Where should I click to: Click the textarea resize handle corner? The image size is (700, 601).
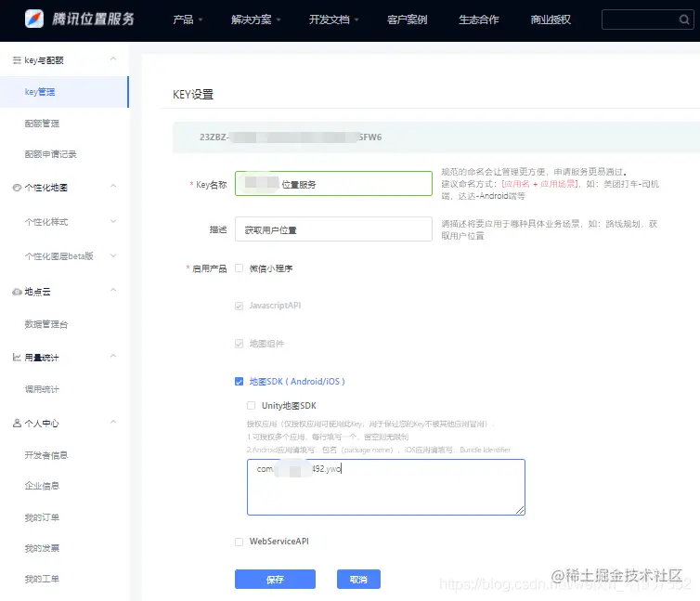point(520,510)
